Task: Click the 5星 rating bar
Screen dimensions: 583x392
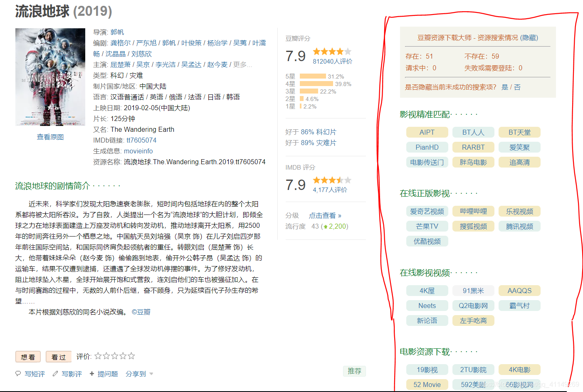Action: pyautogui.click(x=313, y=76)
